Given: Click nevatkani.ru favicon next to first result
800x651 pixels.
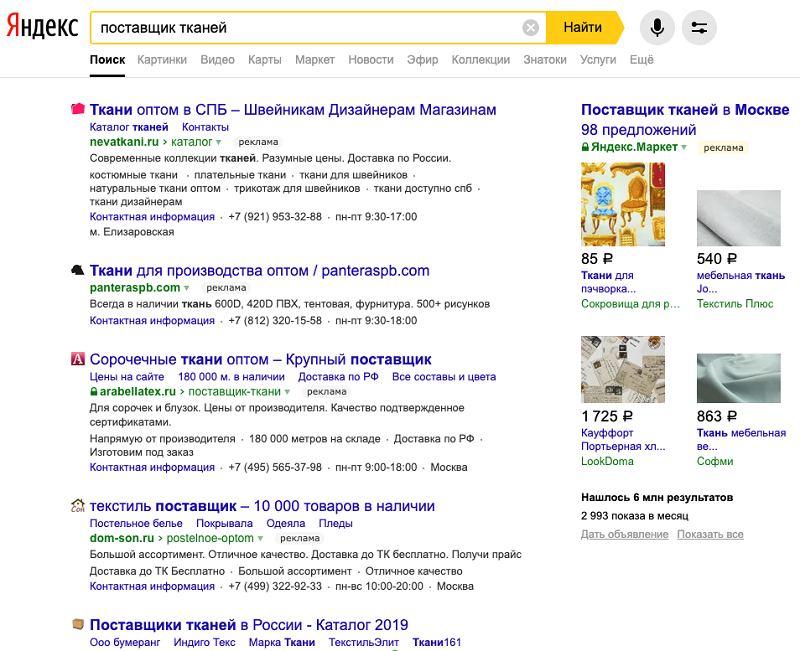Looking at the screenshot, I should coord(78,108).
